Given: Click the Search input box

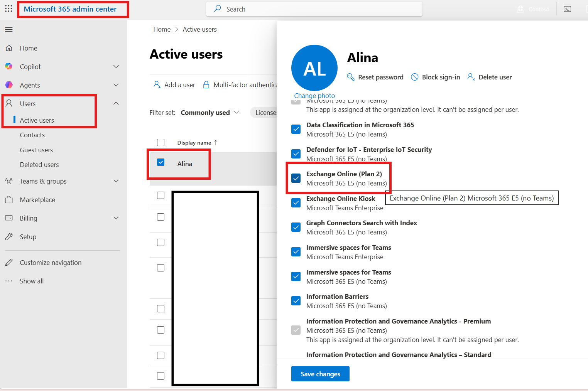Looking at the screenshot, I should pyautogui.click(x=314, y=9).
